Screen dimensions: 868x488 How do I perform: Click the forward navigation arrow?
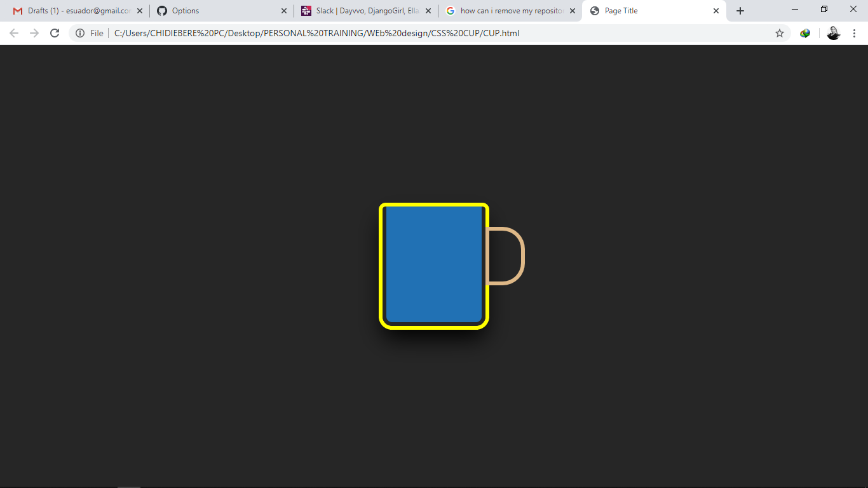34,32
